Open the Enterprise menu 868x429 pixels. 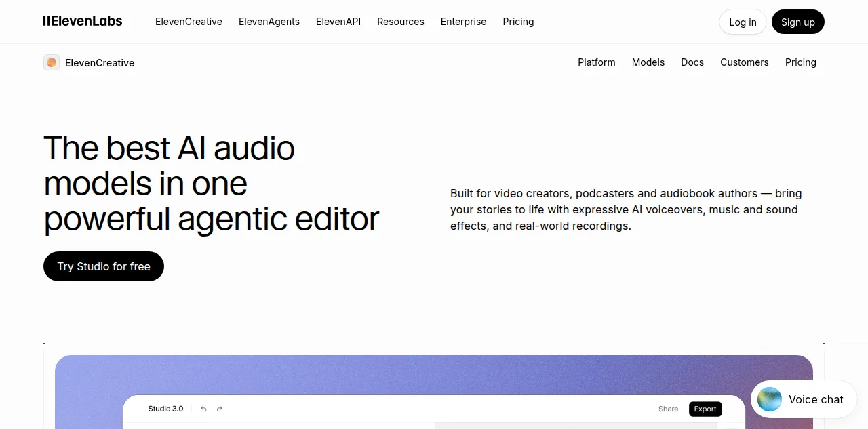click(464, 22)
